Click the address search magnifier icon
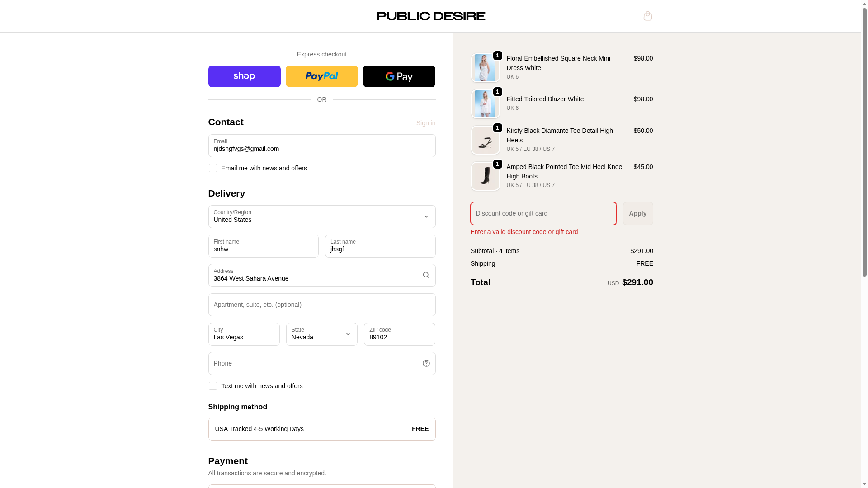This screenshot has width=868, height=488. pos(426,275)
